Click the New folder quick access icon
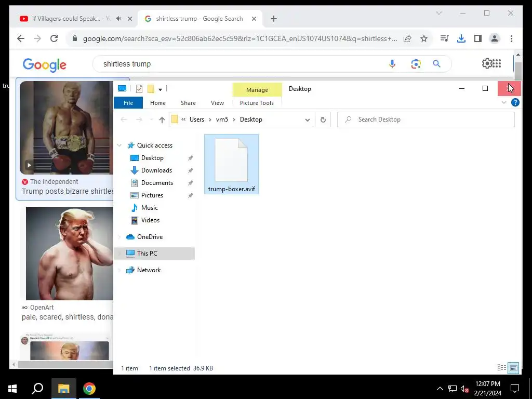 [x=151, y=89]
